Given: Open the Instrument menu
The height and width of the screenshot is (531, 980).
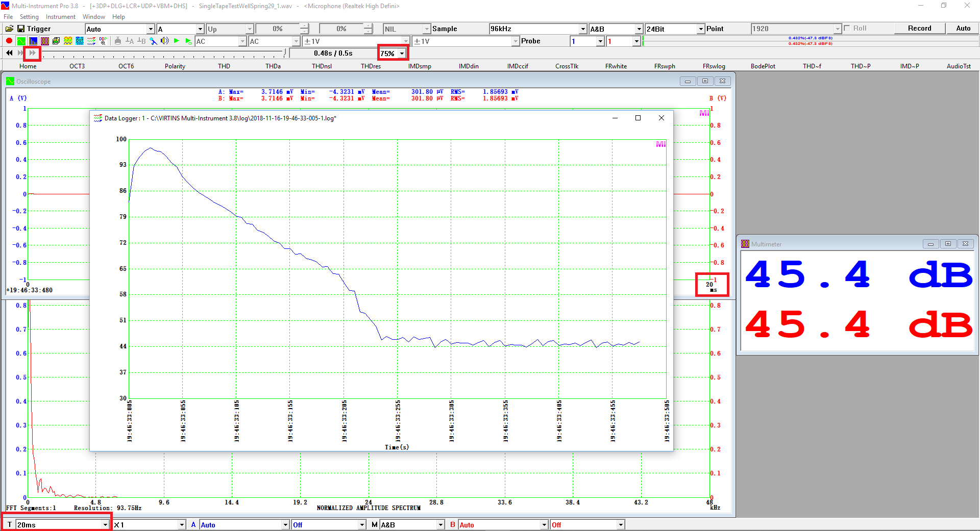Looking at the screenshot, I should click(x=60, y=17).
